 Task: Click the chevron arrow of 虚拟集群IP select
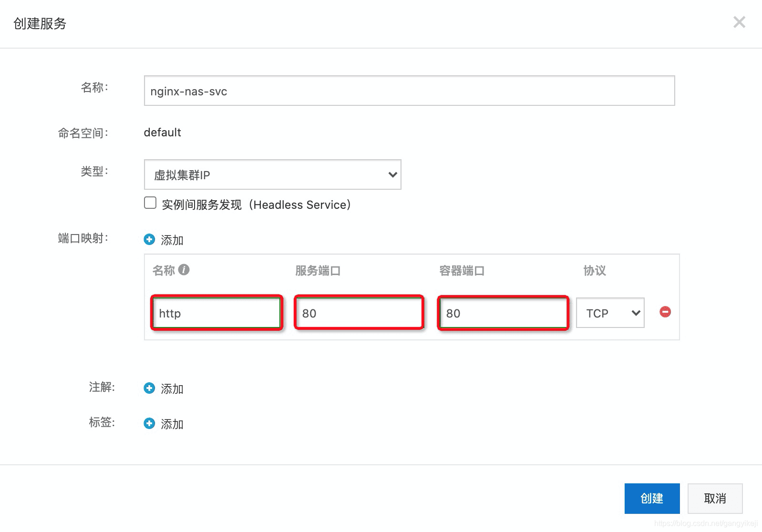coord(392,174)
